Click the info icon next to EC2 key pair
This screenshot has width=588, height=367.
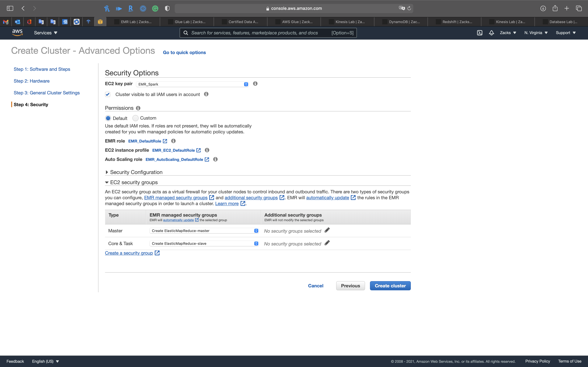click(x=255, y=84)
